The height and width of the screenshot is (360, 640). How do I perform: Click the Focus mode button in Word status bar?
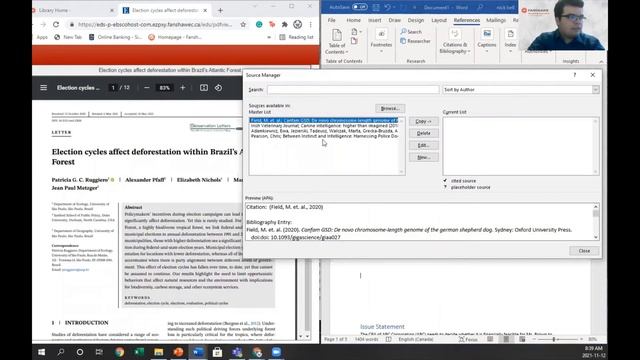point(468,339)
